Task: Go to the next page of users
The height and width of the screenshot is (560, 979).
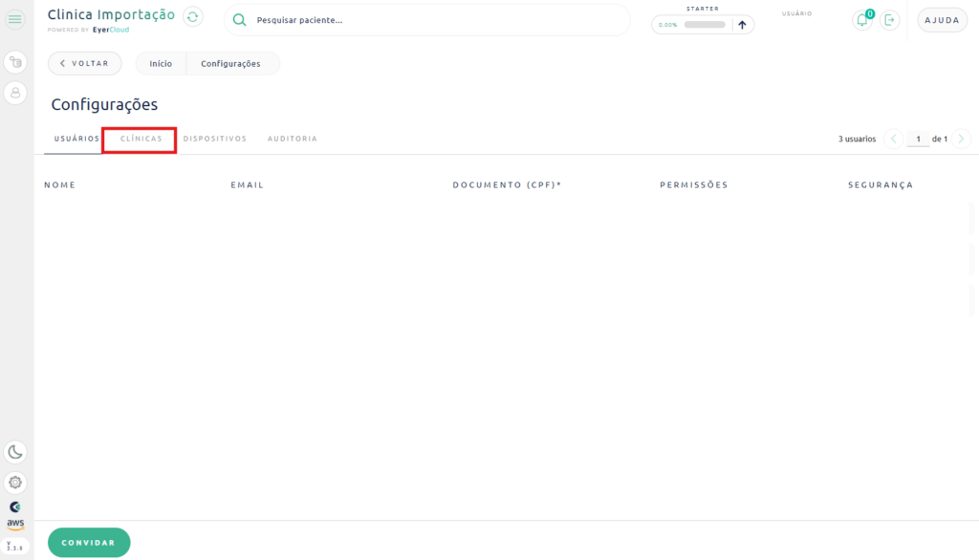Action: 961,139
